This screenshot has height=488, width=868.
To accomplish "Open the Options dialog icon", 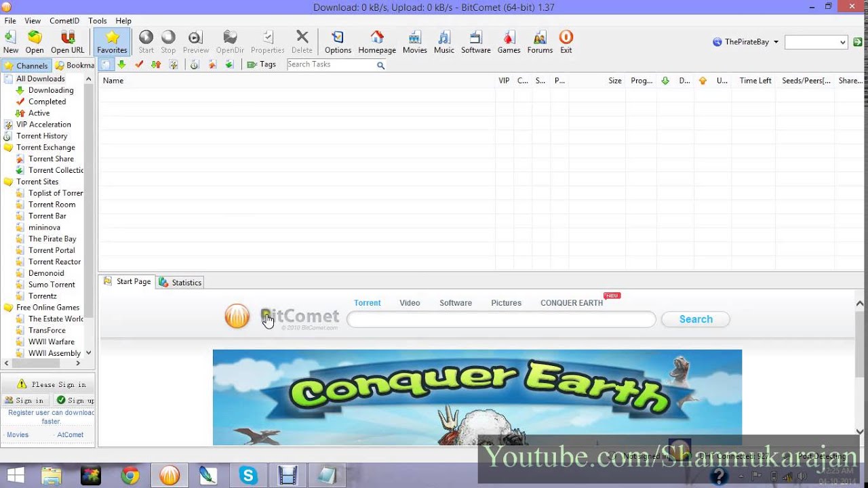I will pyautogui.click(x=338, y=42).
